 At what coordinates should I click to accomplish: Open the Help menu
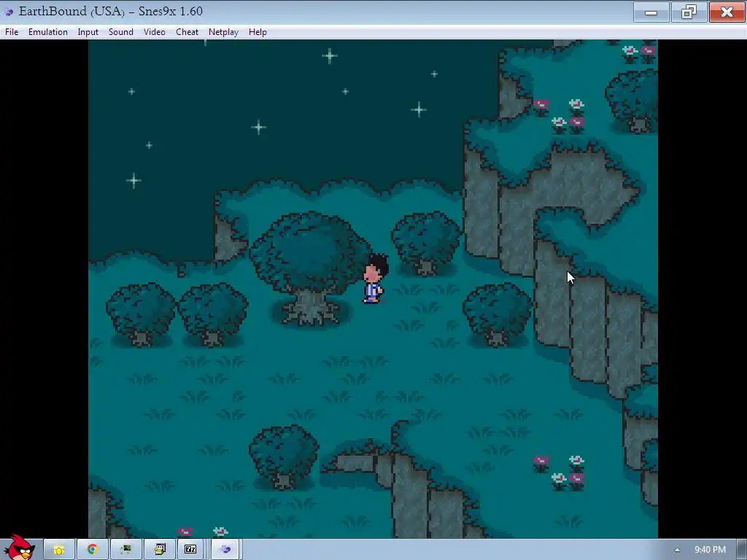pos(258,32)
